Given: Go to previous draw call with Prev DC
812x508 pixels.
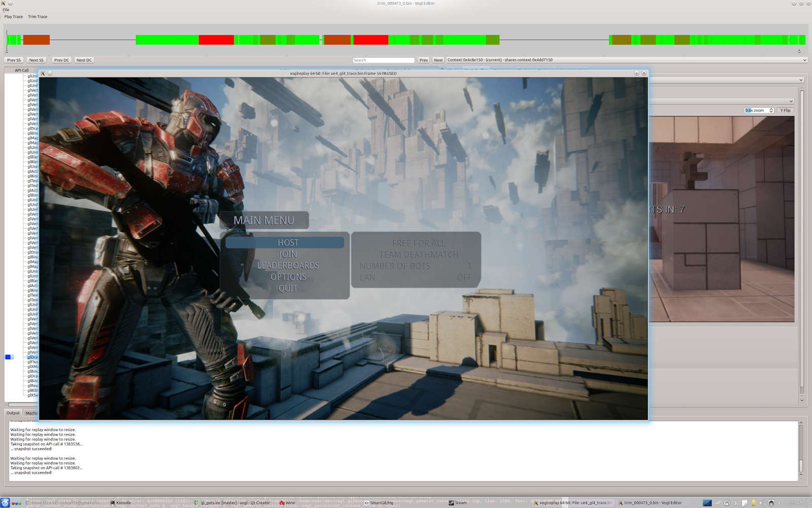Looking at the screenshot, I should [x=61, y=60].
